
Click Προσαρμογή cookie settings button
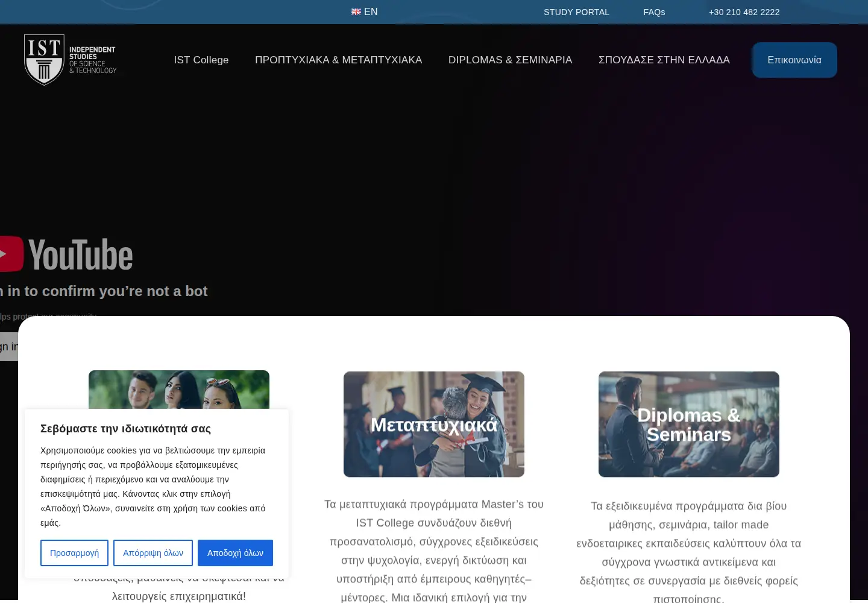tap(74, 553)
